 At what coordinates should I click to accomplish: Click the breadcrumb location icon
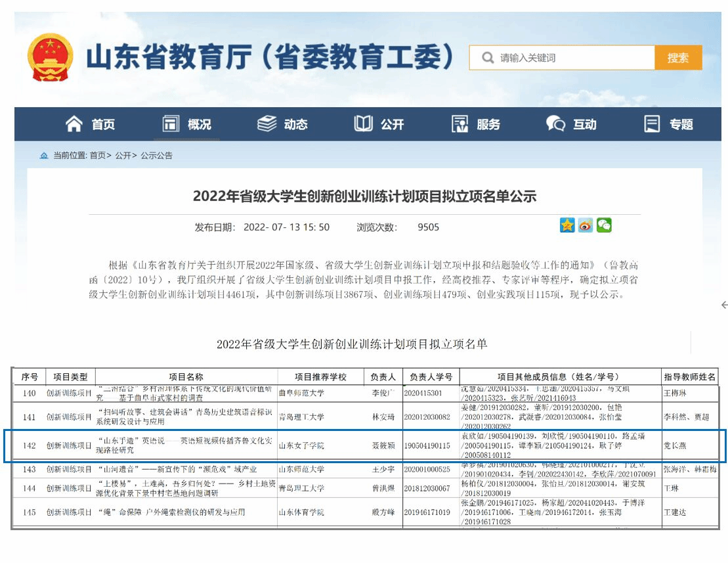44,156
